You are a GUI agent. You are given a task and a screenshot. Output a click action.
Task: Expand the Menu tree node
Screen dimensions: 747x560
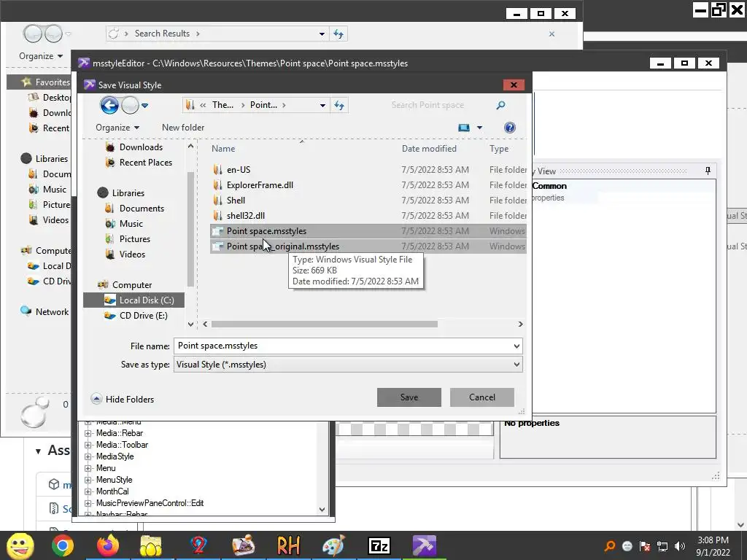click(88, 468)
